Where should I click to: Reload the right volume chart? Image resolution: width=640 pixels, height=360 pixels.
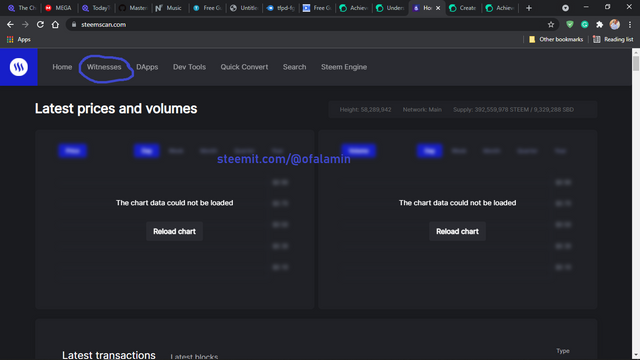point(457,231)
